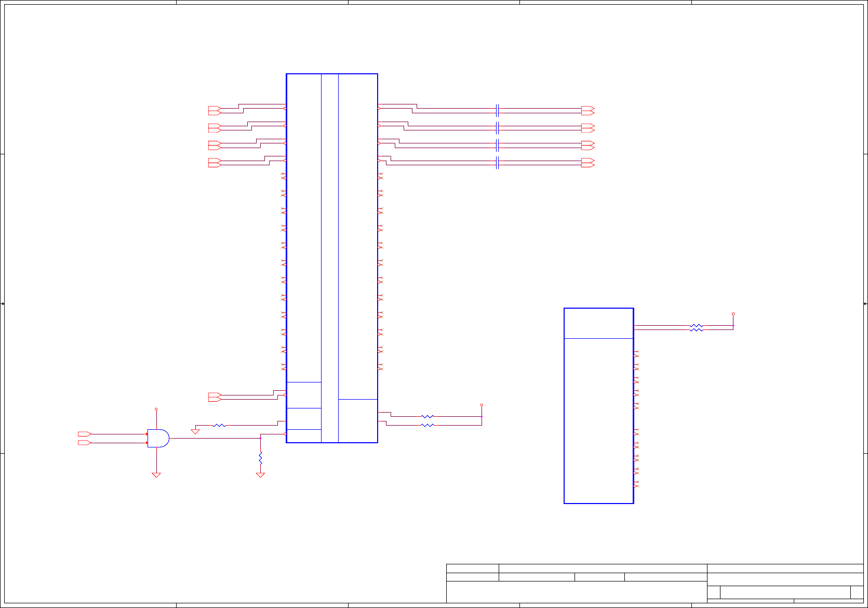
Task: Select the upper input port feeding the AND gate
Action: pos(85,434)
